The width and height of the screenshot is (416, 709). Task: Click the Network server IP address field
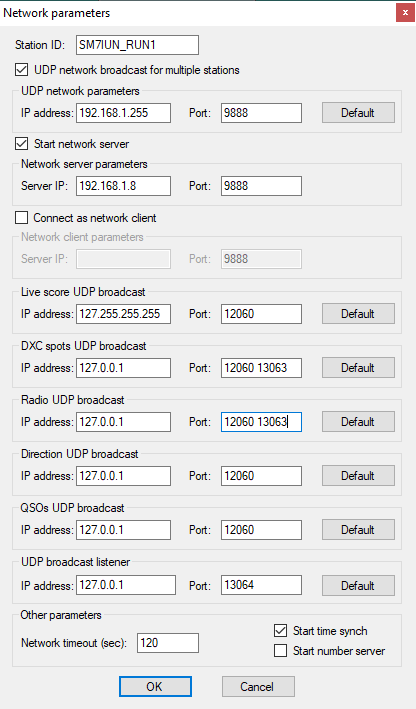coord(123,186)
